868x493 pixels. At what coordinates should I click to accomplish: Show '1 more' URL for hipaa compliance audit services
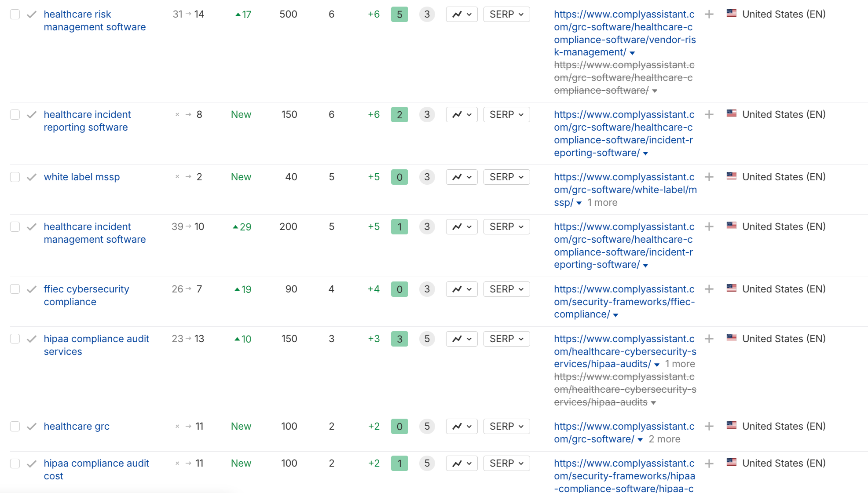pyautogui.click(x=680, y=364)
